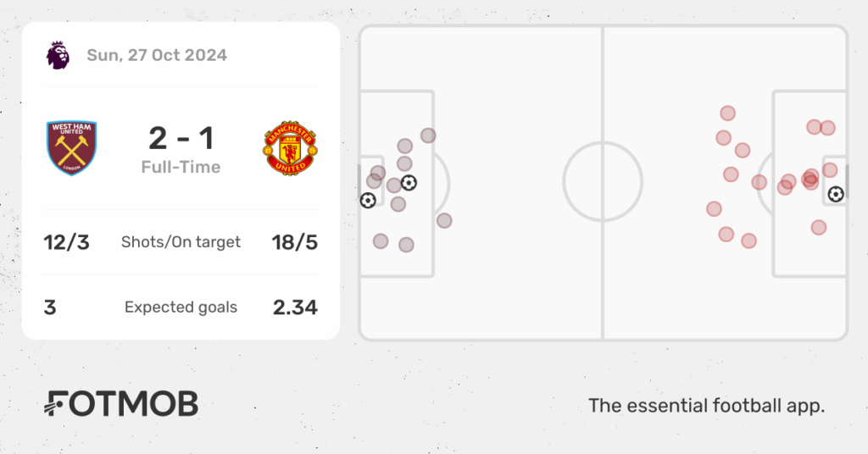Screen dimensions: 868x454
Task: Click Manchester United's 2.34 expected goals value
Action: pyautogui.click(x=295, y=307)
